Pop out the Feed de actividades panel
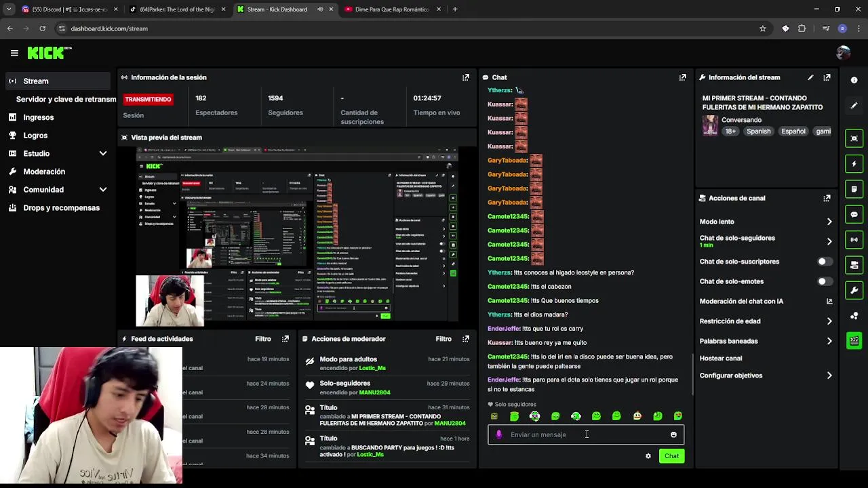 click(285, 339)
